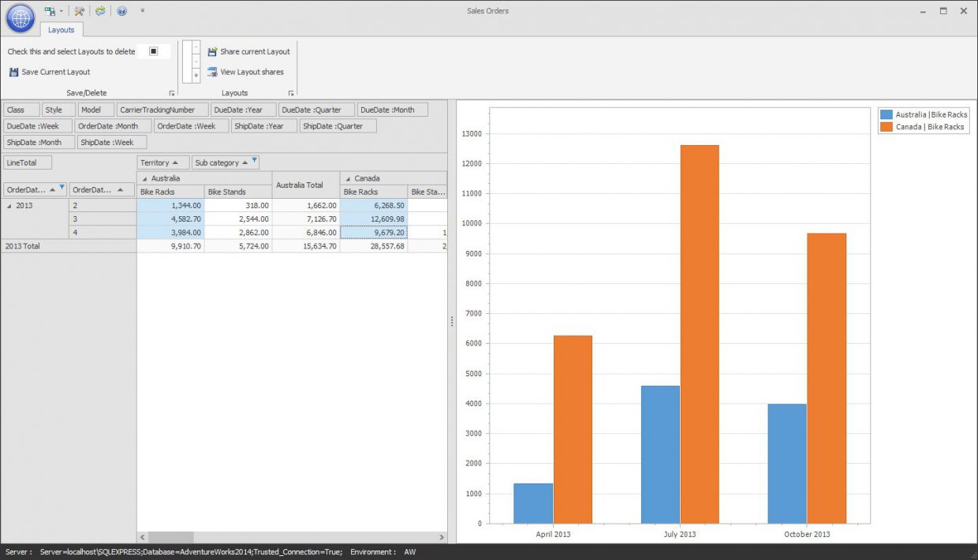The width and height of the screenshot is (978, 560).
Task: Click the OrderDate :Week field
Action: click(x=192, y=126)
